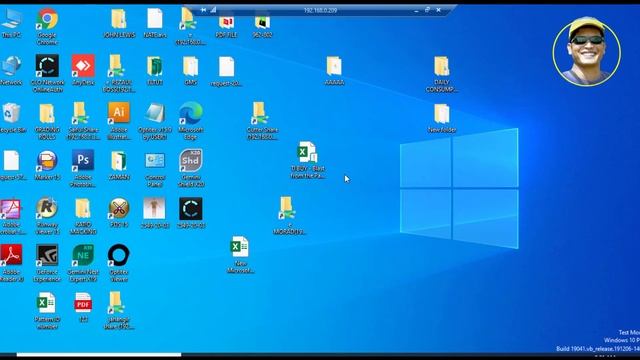The width and height of the screenshot is (640, 360).
Task: Click the horizontal scrollbar at the bottom
Action: [x=99, y=355]
